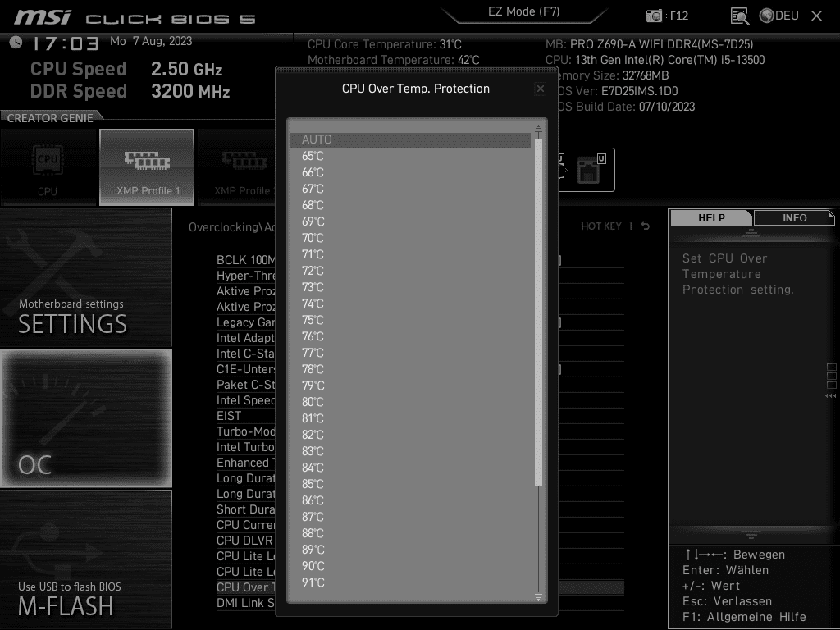The image size is (840, 630).
Task: Select 87°C over-temp protection
Action: (410, 517)
